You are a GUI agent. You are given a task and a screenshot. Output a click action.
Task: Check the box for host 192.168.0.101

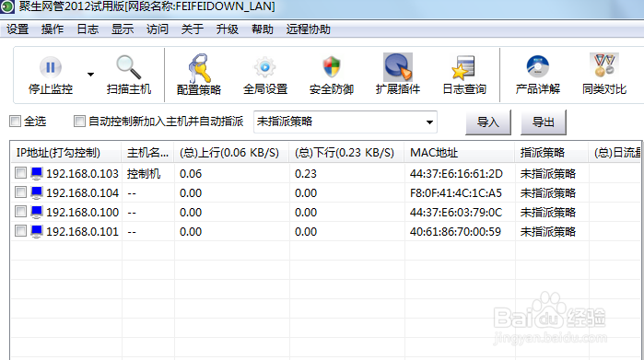click(20, 231)
